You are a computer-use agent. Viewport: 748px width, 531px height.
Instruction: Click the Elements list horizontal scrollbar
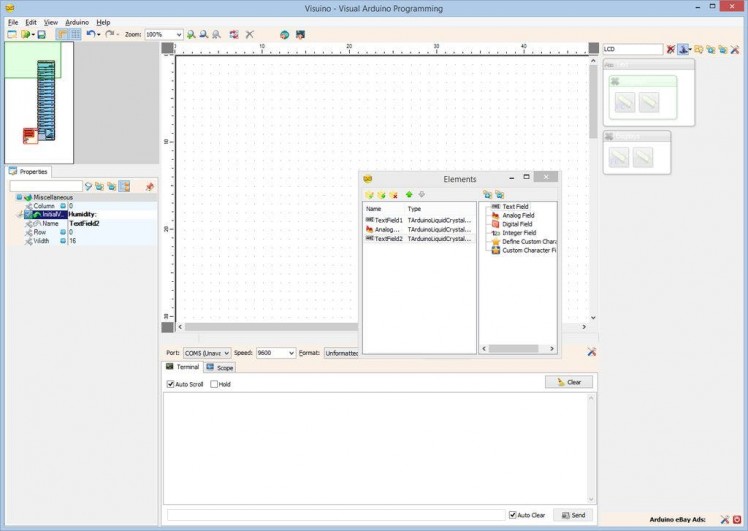tap(418, 349)
